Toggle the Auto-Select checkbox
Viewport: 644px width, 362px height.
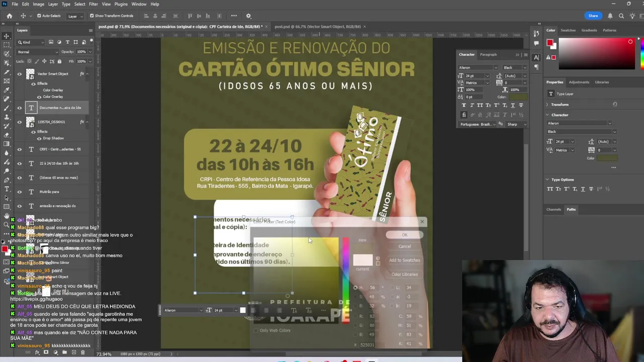[x=39, y=16]
